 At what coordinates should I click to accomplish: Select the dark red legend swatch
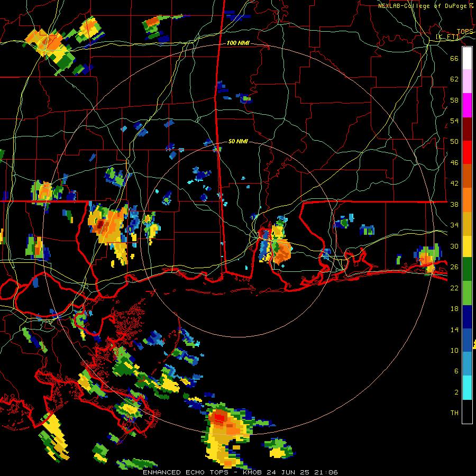point(467,129)
